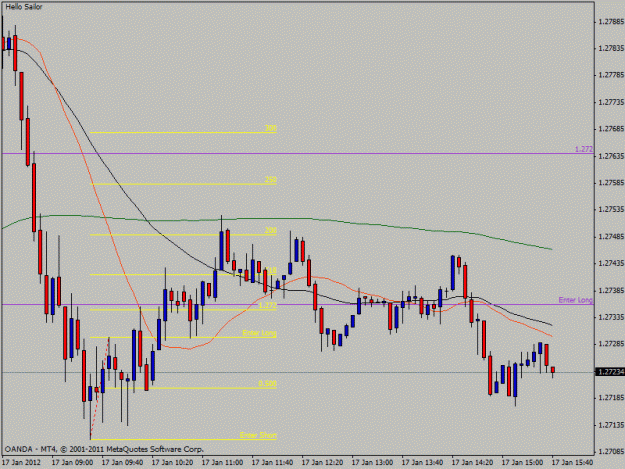Click the yellow "300" level label

click(271, 128)
